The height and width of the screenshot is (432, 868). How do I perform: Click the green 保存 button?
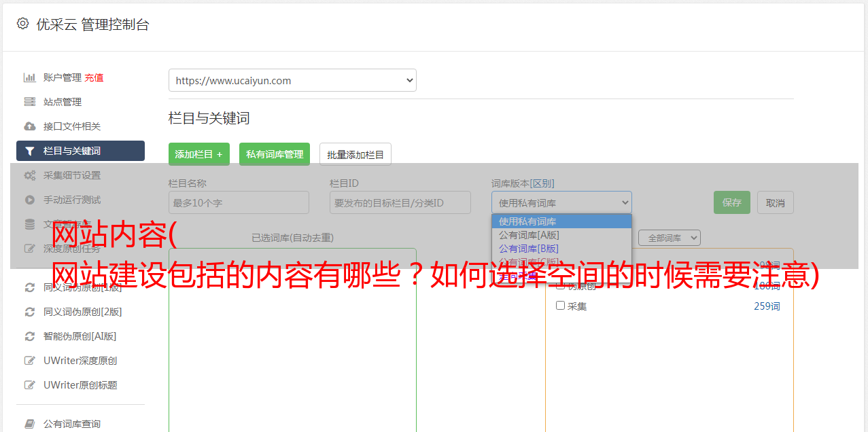(x=732, y=202)
